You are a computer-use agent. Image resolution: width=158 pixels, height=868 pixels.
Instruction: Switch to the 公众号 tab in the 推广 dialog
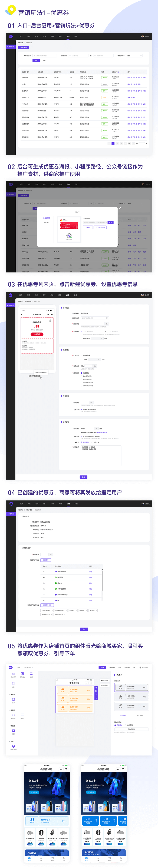tap(46, 223)
